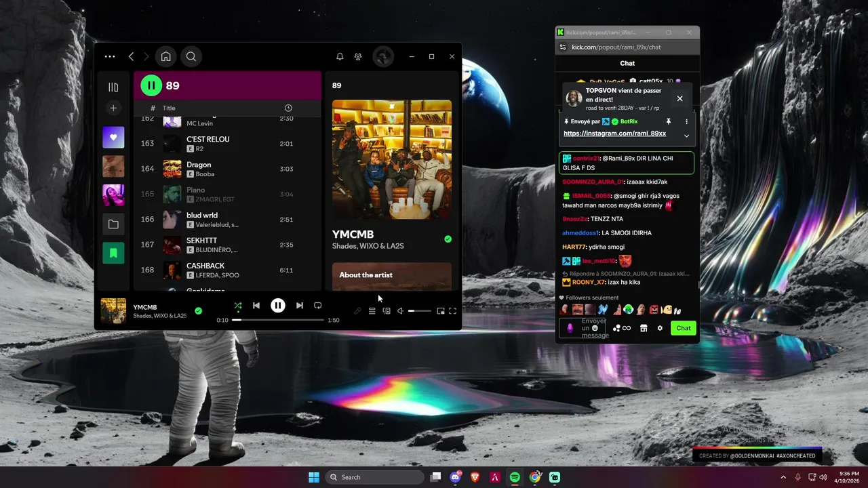Skip to next track
This screenshot has width=868, height=488.
(x=299, y=306)
